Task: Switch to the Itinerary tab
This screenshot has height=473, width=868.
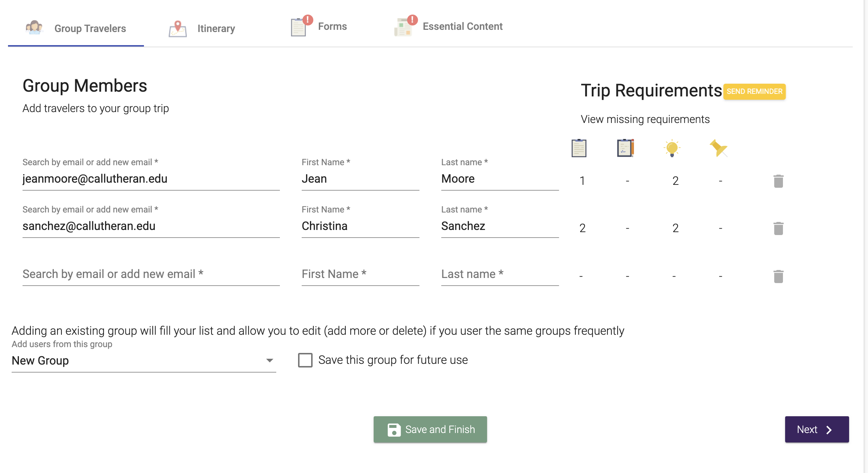Action: (x=202, y=28)
